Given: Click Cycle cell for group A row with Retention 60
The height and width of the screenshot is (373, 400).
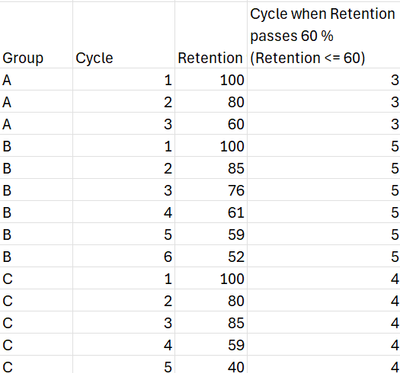Looking at the screenshot, I should click(x=124, y=124).
